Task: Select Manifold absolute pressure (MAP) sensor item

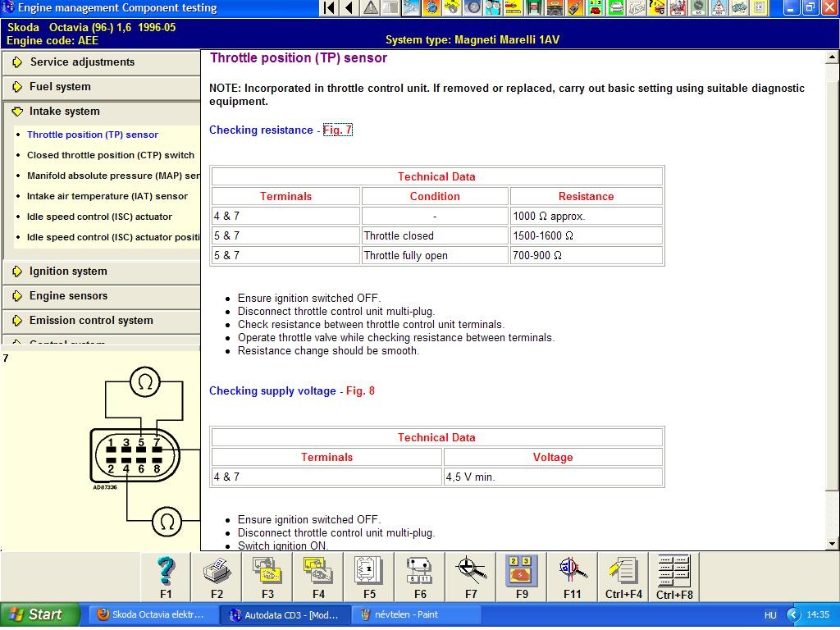Action: pos(113,176)
